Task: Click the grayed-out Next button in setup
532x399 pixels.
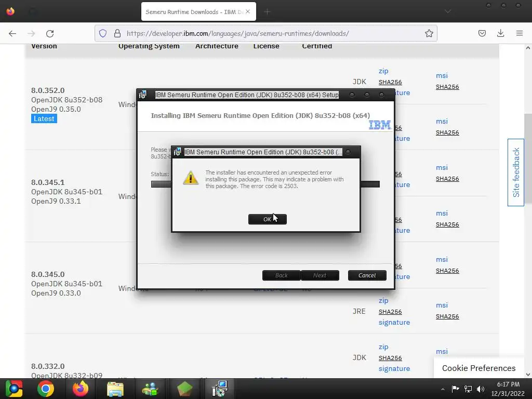Action: 320,275
